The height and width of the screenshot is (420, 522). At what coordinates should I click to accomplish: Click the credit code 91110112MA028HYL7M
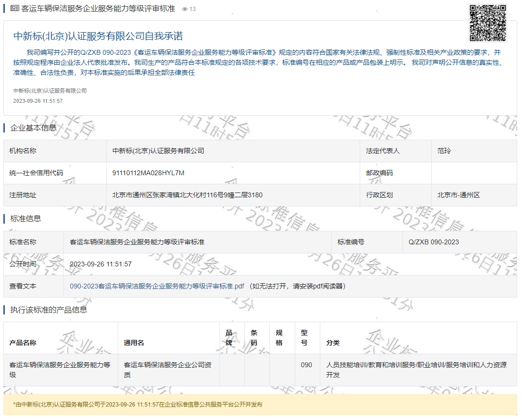(148, 173)
